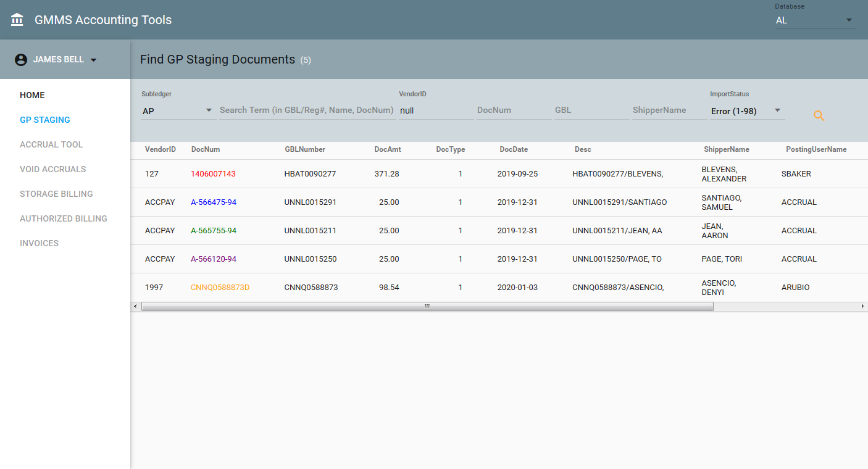Click the DocType column header
The height and width of the screenshot is (469, 868).
point(451,149)
